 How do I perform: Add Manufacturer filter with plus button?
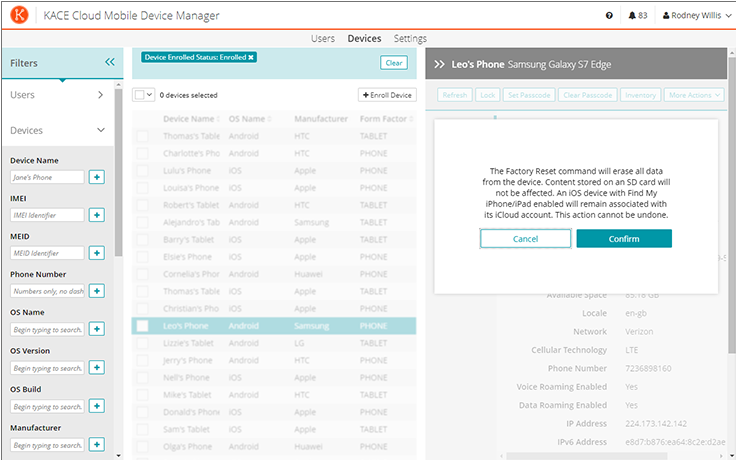[97, 445]
